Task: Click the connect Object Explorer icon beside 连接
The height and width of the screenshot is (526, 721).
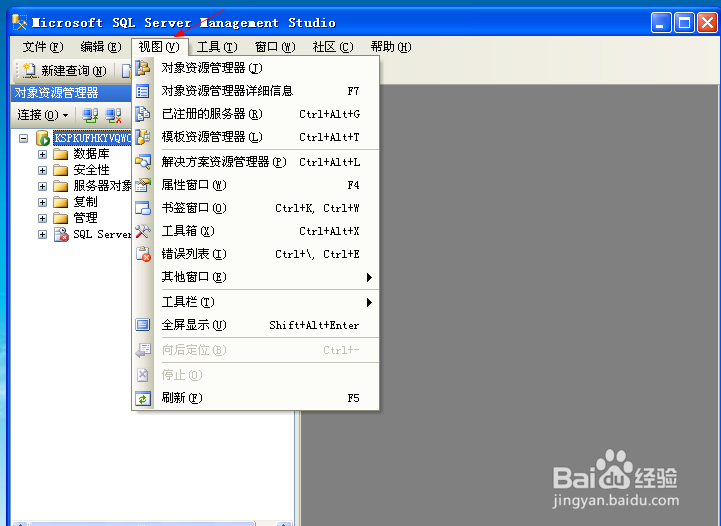Action: [90, 115]
